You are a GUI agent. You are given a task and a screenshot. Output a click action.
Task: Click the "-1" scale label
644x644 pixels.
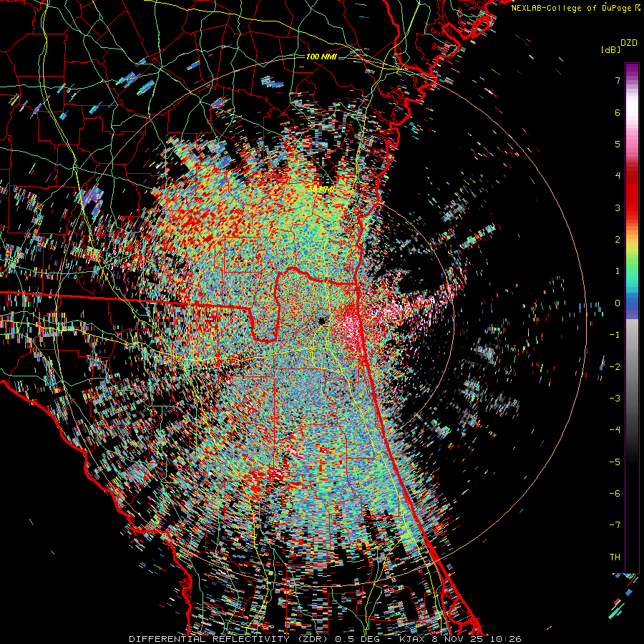pyautogui.click(x=615, y=335)
